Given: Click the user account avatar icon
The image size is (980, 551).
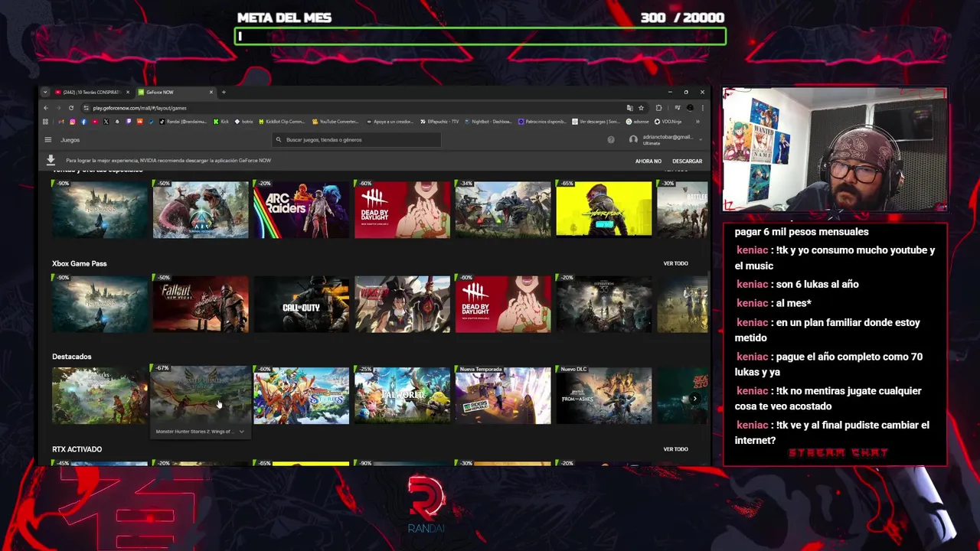Looking at the screenshot, I should [633, 140].
